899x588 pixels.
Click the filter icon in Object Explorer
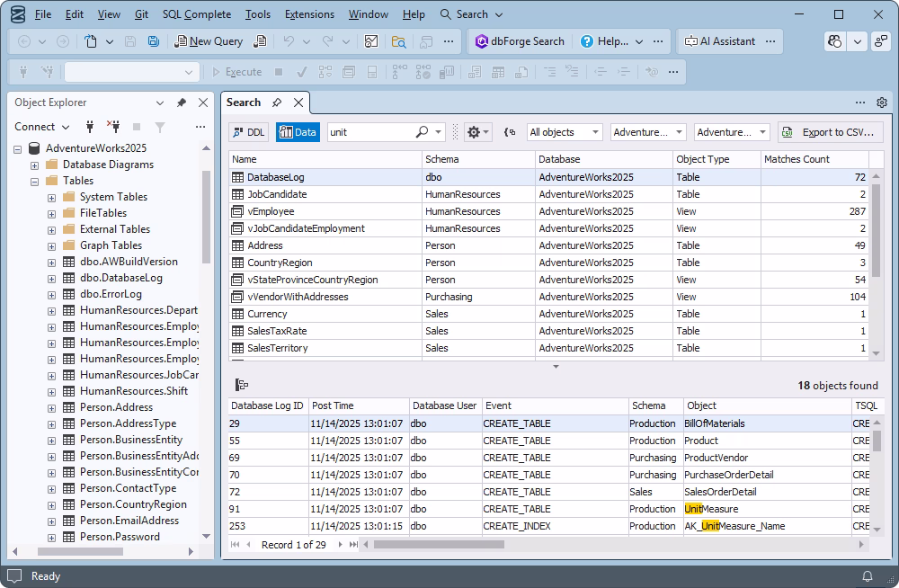pyautogui.click(x=159, y=127)
